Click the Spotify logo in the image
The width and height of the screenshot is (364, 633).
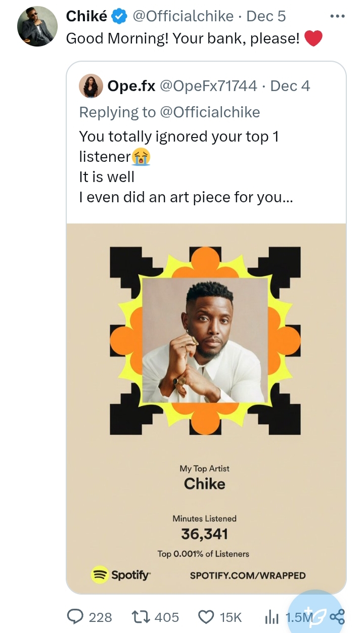coord(121,575)
